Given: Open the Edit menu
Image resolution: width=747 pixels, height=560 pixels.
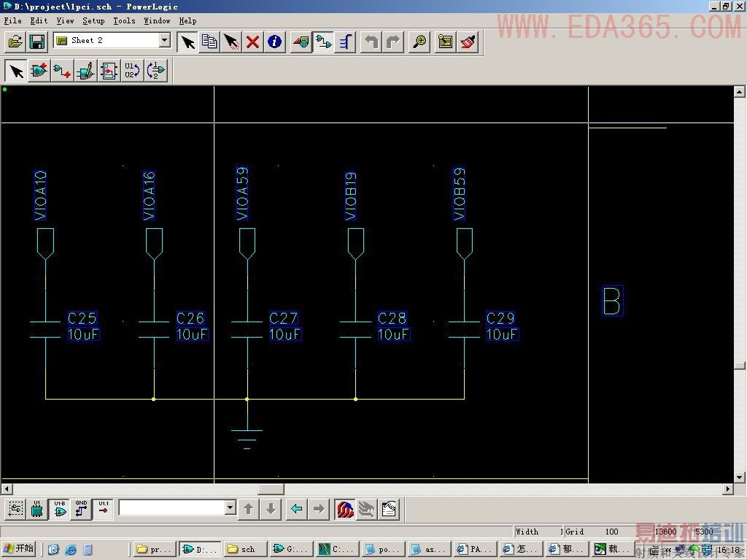Looking at the screenshot, I should (x=39, y=21).
